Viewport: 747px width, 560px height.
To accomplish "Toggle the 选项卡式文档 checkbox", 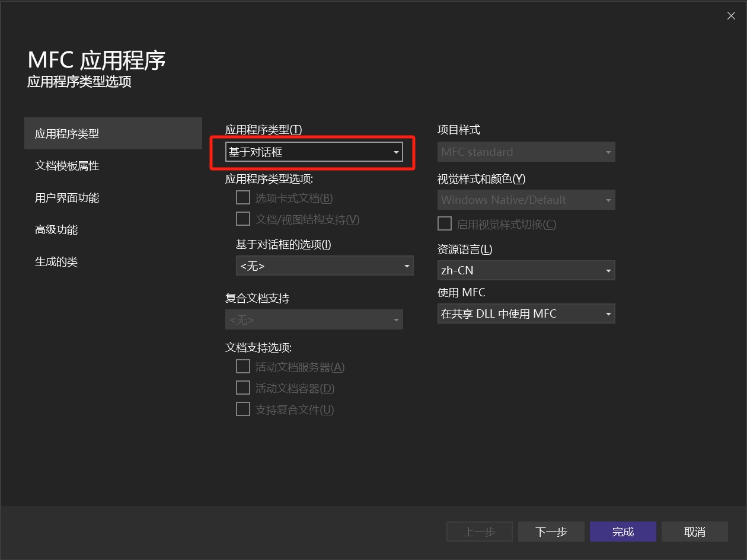I will [243, 197].
